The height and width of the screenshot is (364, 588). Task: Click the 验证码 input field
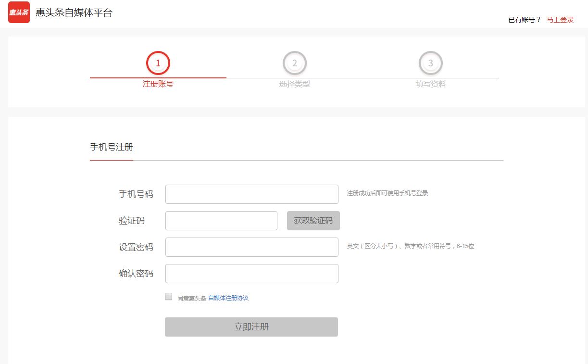tap(221, 220)
